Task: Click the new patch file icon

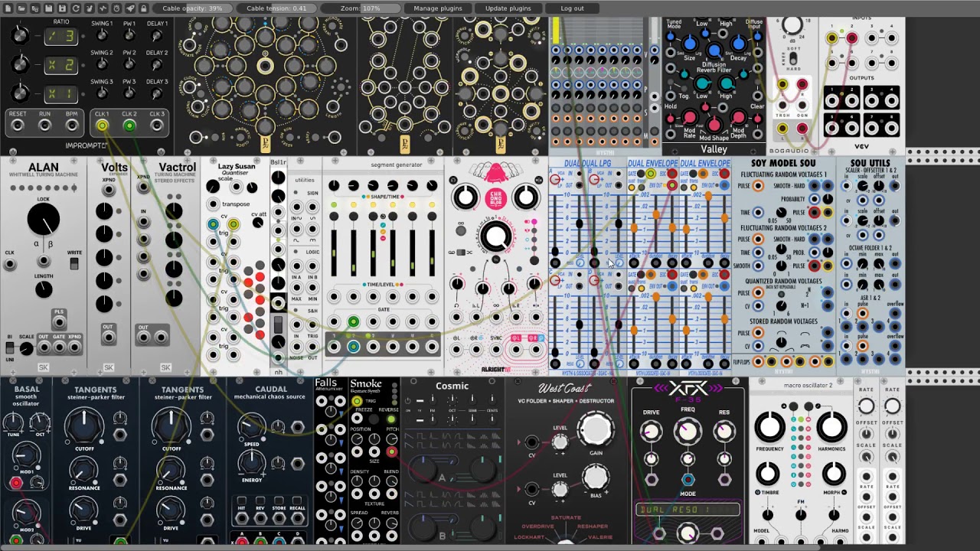Action: (x=8, y=8)
